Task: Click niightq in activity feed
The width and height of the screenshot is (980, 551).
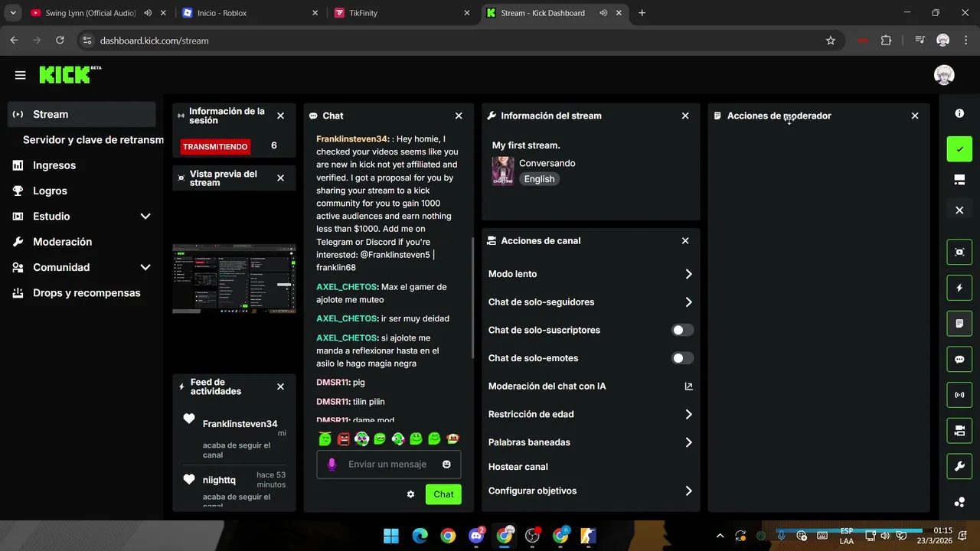Action: click(219, 480)
